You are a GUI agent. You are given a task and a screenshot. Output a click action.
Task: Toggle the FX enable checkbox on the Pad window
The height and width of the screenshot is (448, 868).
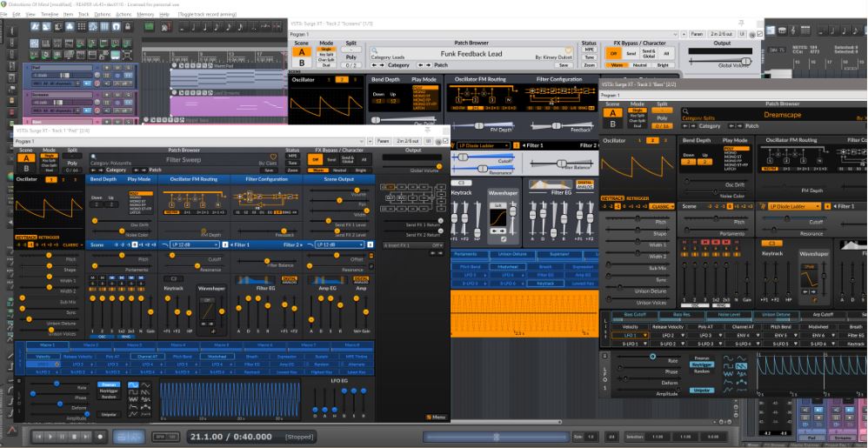click(445, 141)
